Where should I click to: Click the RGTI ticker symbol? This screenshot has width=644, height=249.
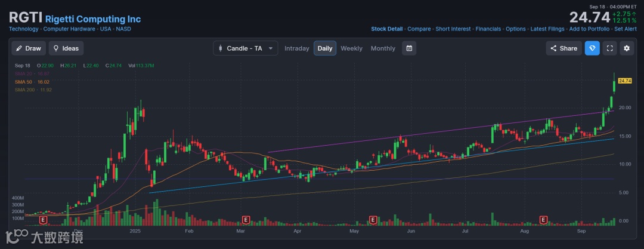point(26,18)
